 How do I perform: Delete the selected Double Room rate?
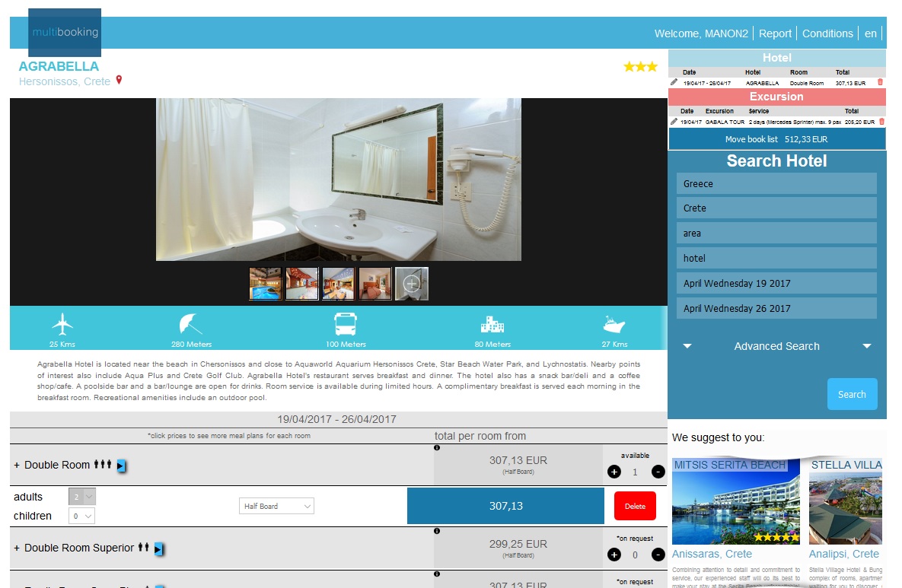pyautogui.click(x=635, y=505)
